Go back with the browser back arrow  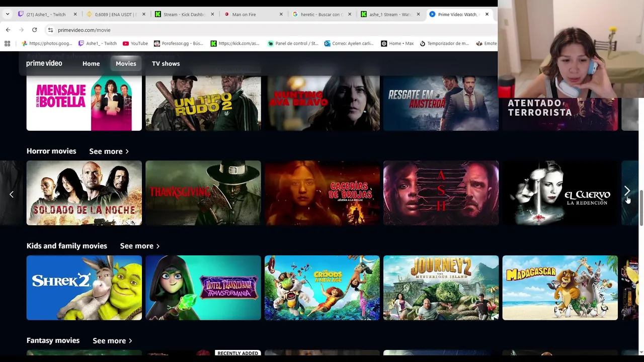coord(8,30)
